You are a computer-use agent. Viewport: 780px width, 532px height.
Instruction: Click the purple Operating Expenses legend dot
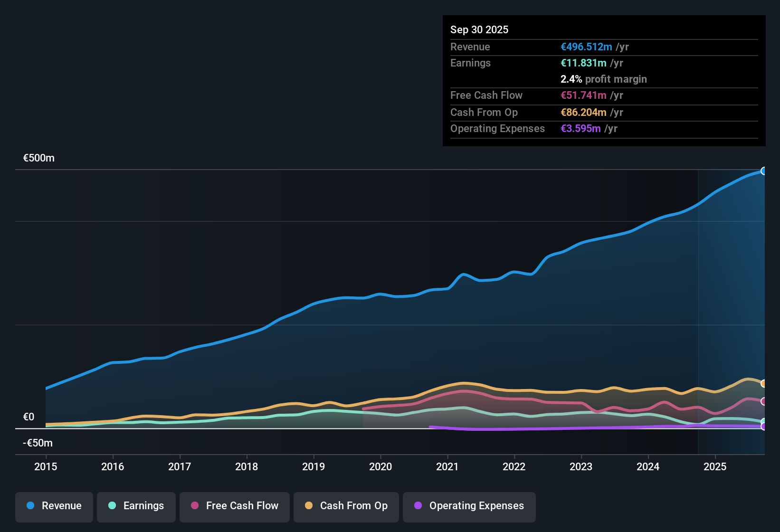pyautogui.click(x=418, y=506)
